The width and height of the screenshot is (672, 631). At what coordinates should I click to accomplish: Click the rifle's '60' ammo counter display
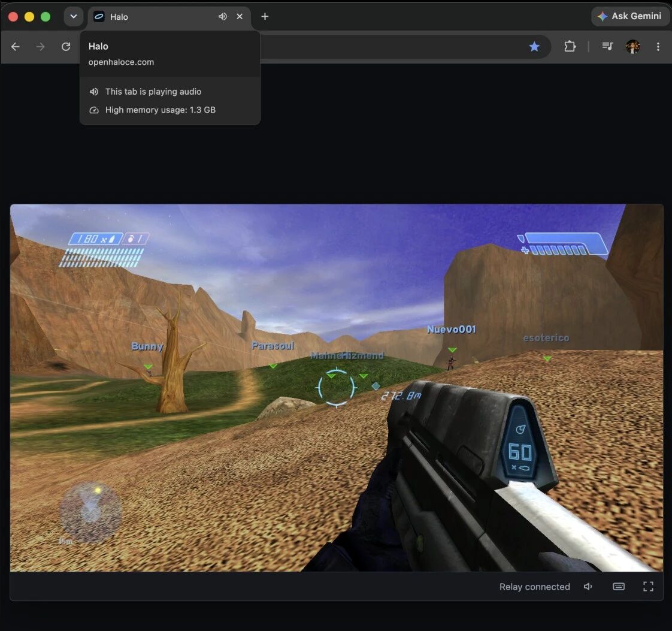520,452
